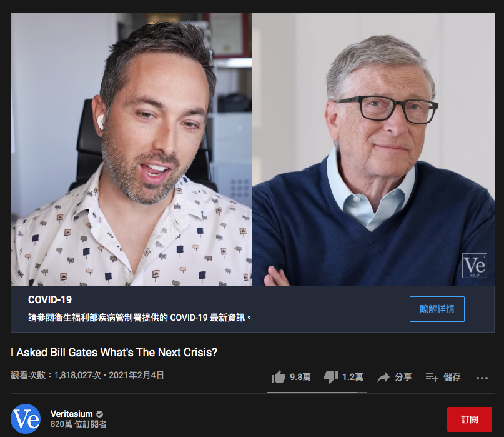504x437 pixels.
Task: Click the 儲存 save label
Action: coord(452,377)
